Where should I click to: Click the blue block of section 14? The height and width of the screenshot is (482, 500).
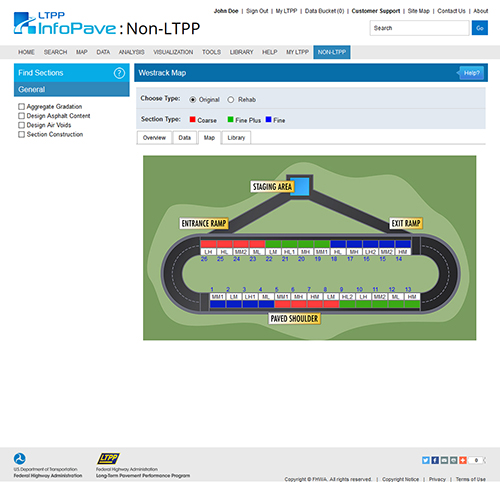click(403, 244)
